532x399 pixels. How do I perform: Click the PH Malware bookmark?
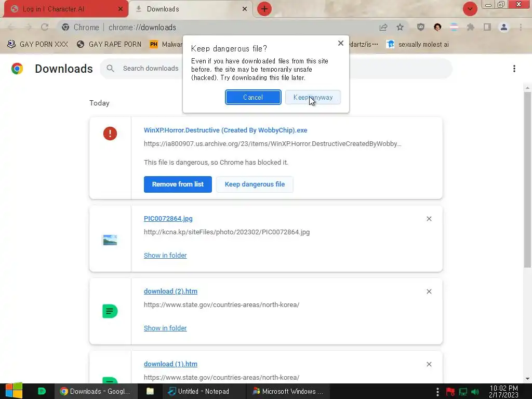166,45
